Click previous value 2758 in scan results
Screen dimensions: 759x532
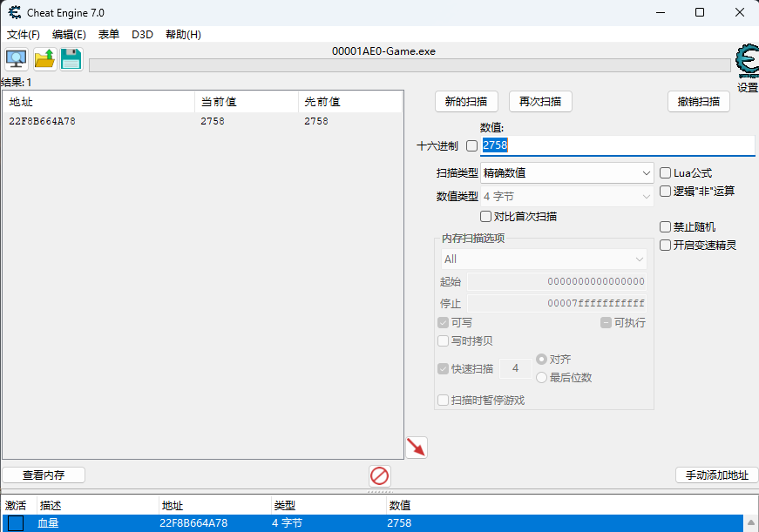316,121
